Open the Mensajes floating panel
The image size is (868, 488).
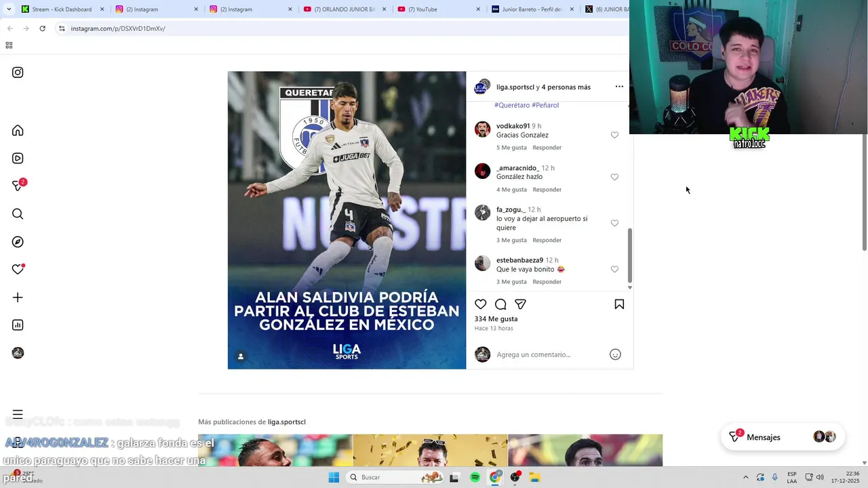(x=783, y=437)
